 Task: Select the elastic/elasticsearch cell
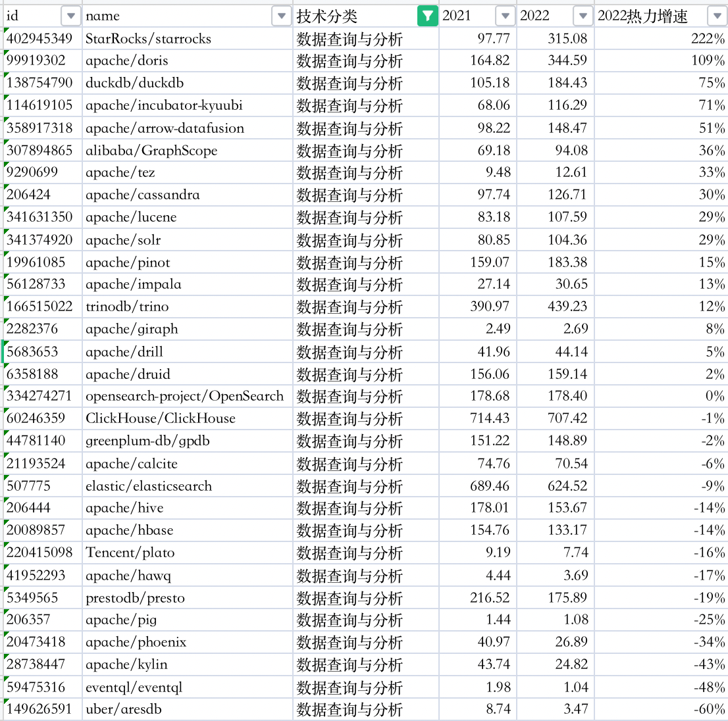(x=149, y=486)
